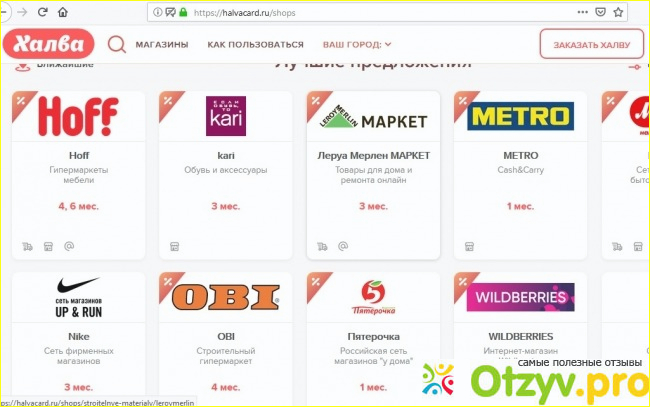This screenshot has height=407, width=650.
Task: Open the kari shop card
Action: [x=226, y=175]
